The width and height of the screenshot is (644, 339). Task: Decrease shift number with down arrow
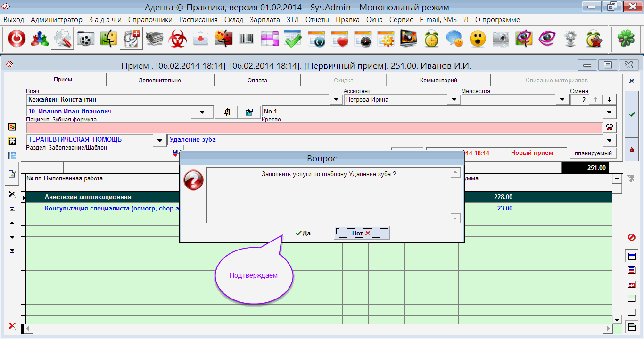(609, 100)
